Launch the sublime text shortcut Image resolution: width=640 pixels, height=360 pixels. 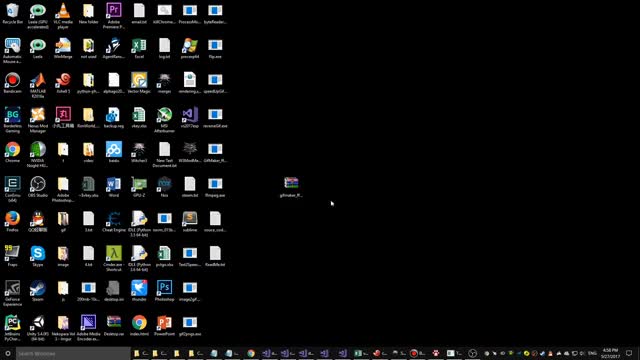click(189, 222)
